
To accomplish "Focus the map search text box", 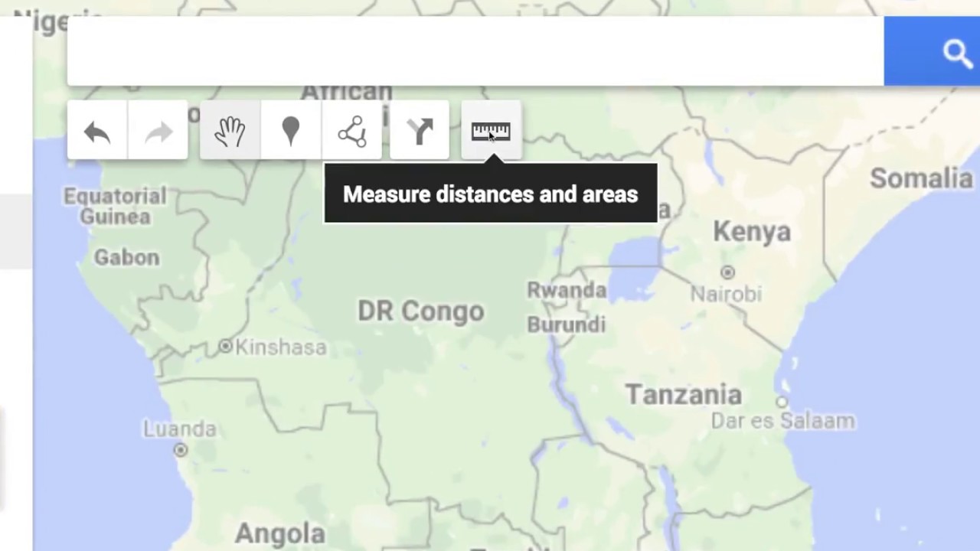I will [475, 51].
